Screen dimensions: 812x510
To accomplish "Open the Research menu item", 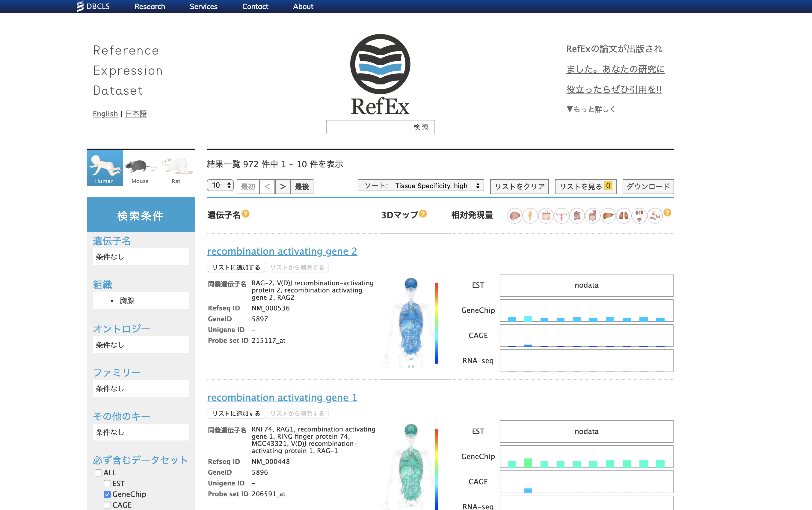I will (150, 6).
